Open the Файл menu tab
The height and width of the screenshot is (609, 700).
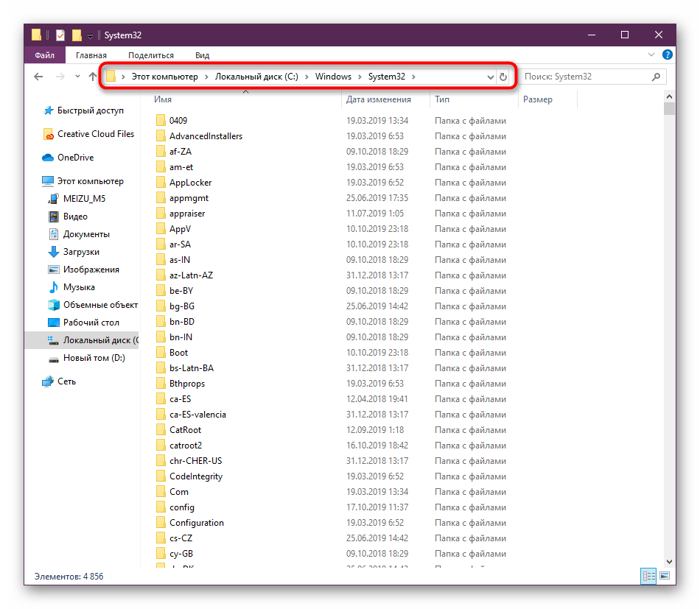(x=45, y=55)
